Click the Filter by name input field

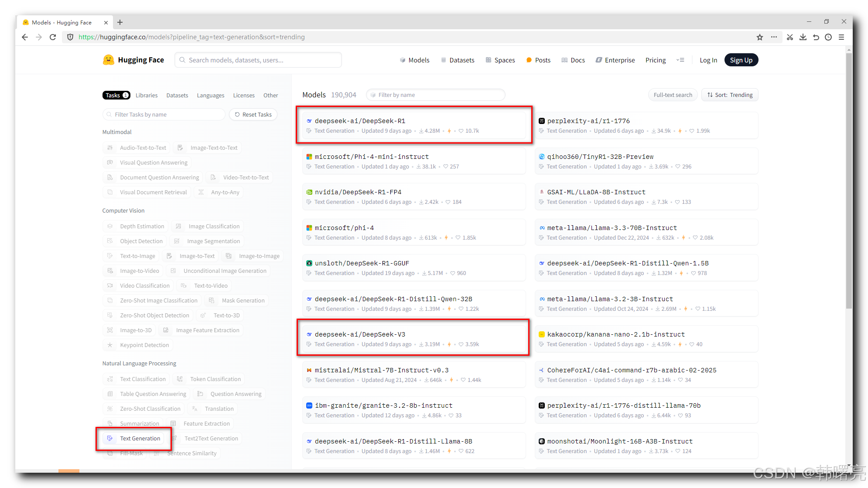436,95
